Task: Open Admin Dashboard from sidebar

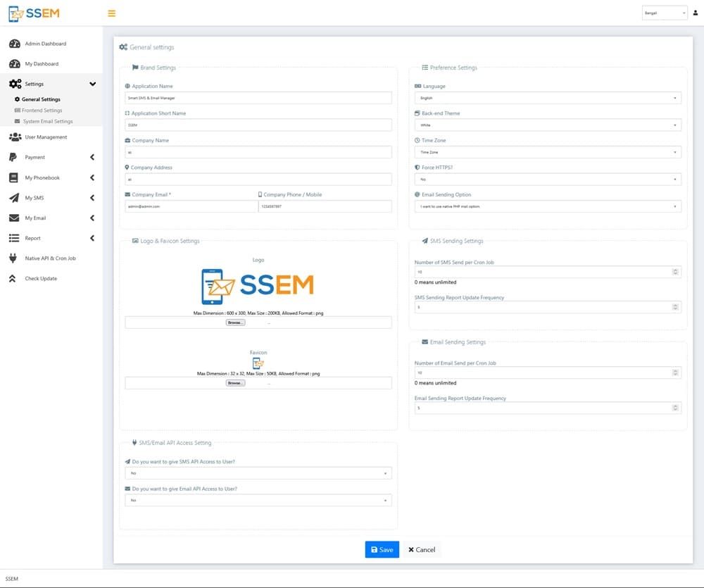Action: pos(45,44)
